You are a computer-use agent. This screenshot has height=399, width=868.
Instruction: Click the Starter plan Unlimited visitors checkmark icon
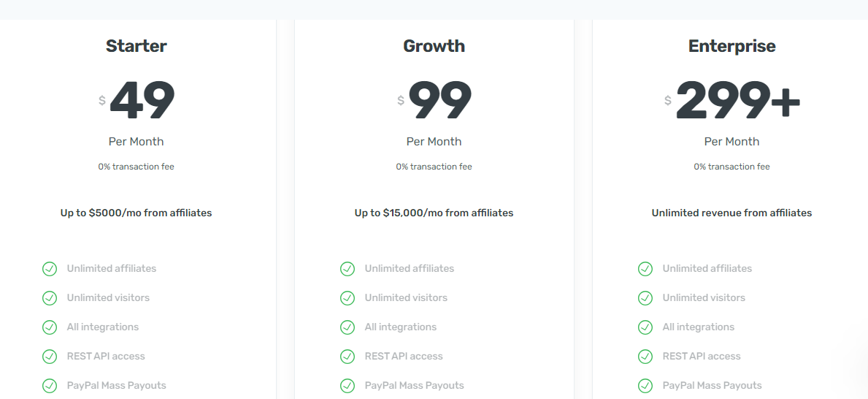point(50,298)
